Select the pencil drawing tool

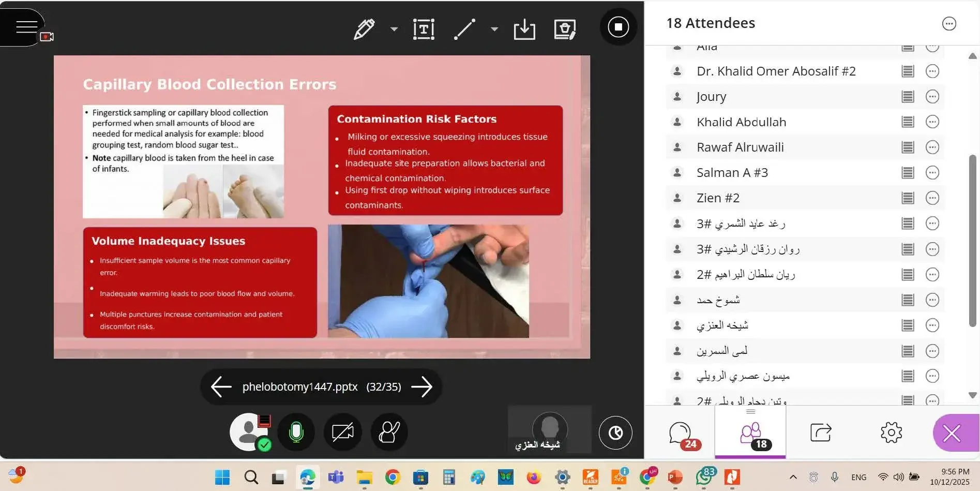click(x=364, y=29)
